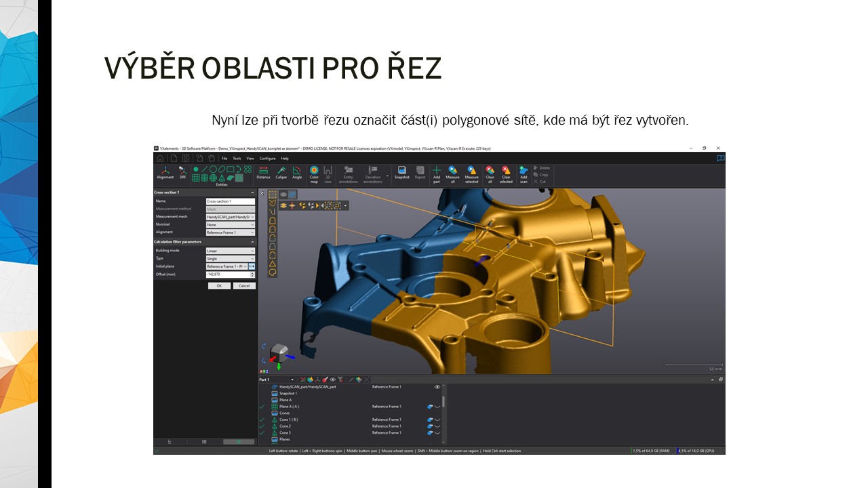The width and height of the screenshot is (868, 488).
Task: Collapse the Calculation filter parameters section
Action: tap(252, 242)
